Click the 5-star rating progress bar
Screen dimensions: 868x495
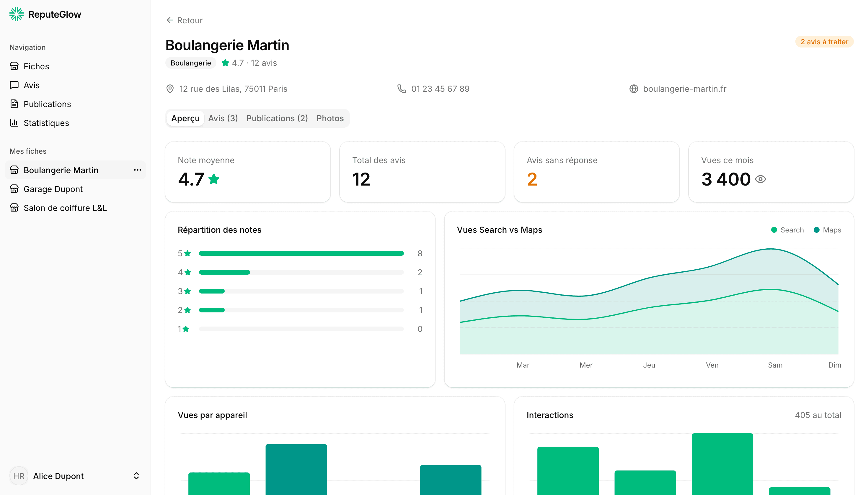pyautogui.click(x=301, y=253)
